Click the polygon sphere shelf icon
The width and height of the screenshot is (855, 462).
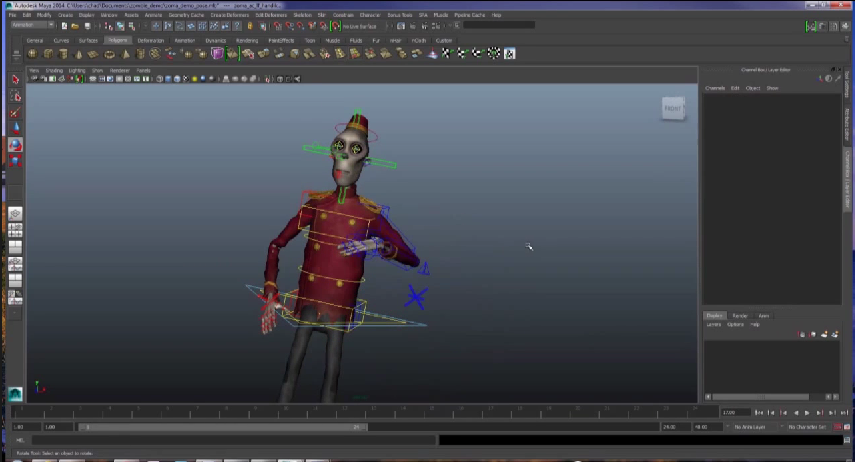33,53
